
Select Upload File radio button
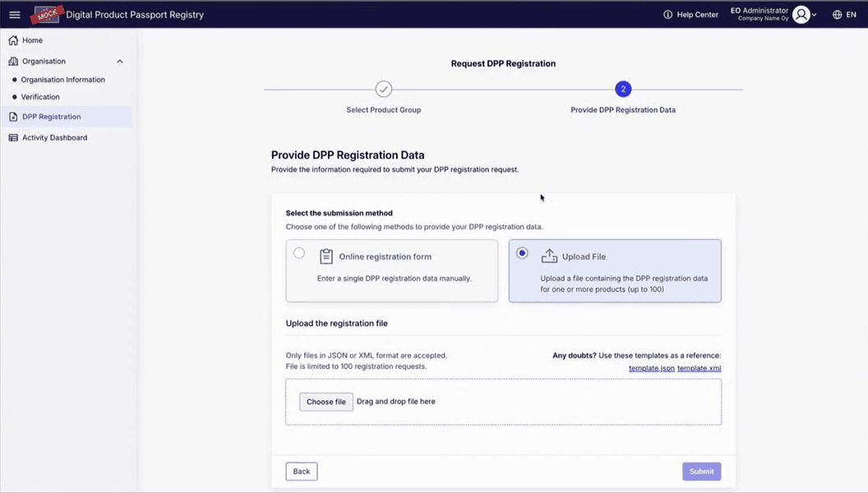tap(522, 253)
